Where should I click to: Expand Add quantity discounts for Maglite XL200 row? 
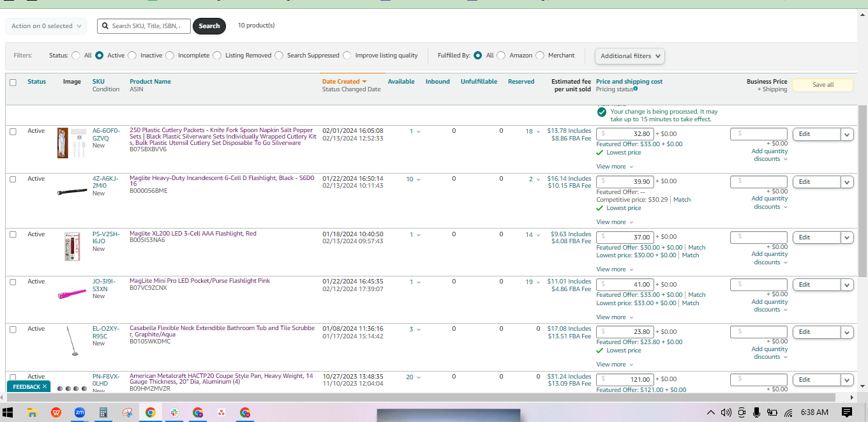tap(769, 258)
